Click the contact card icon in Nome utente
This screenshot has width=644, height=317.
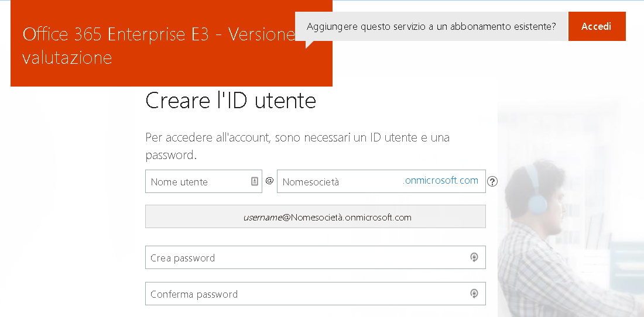(x=255, y=181)
